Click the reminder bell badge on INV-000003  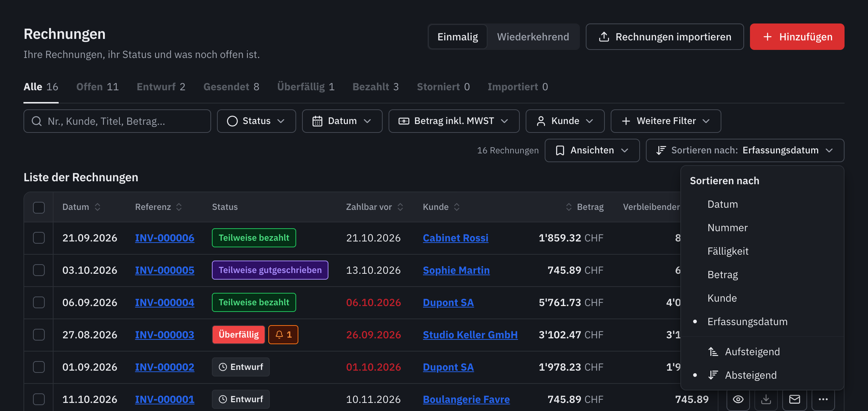(x=283, y=335)
